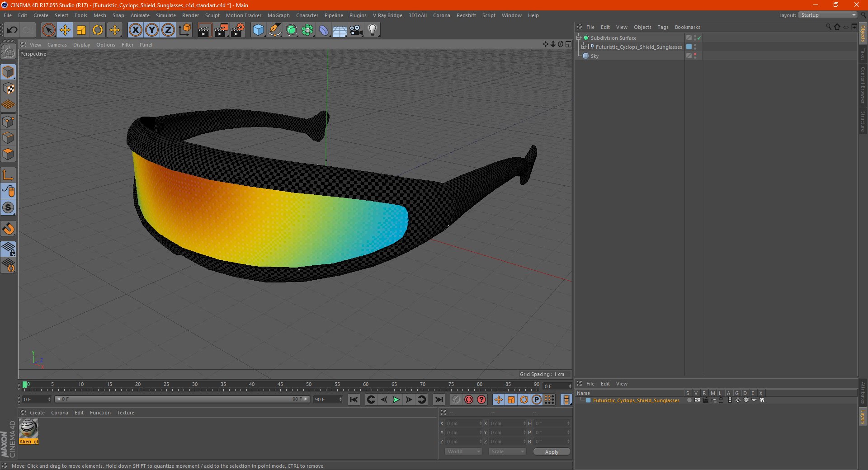Select the Move tool
The height and width of the screenshot is (470, 868).
click(x=65, y=30)
